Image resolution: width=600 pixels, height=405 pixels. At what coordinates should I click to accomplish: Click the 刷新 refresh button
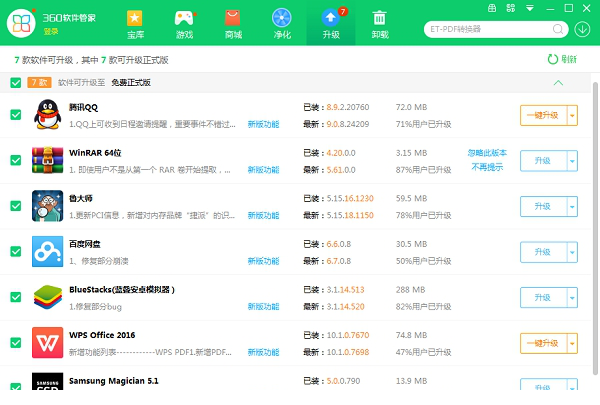(562, 59)
